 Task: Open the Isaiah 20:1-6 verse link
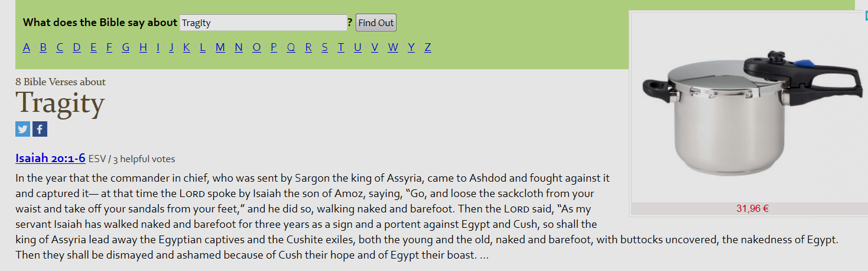(50, 158)
